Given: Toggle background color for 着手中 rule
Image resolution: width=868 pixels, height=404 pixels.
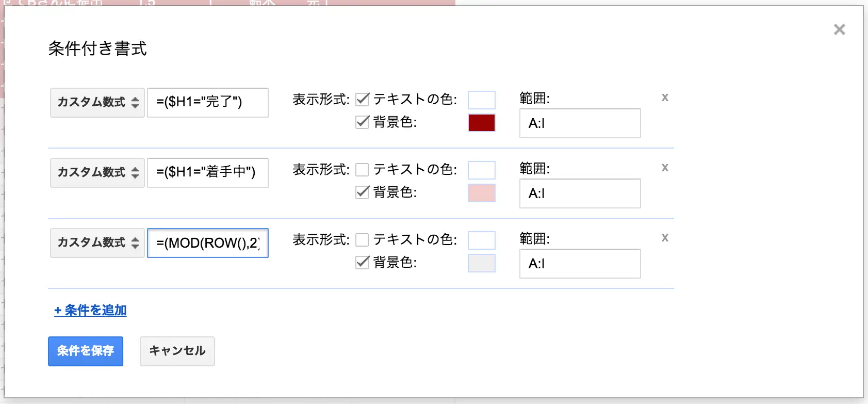Looking at the screenshot, I should [x=363, y=192].
